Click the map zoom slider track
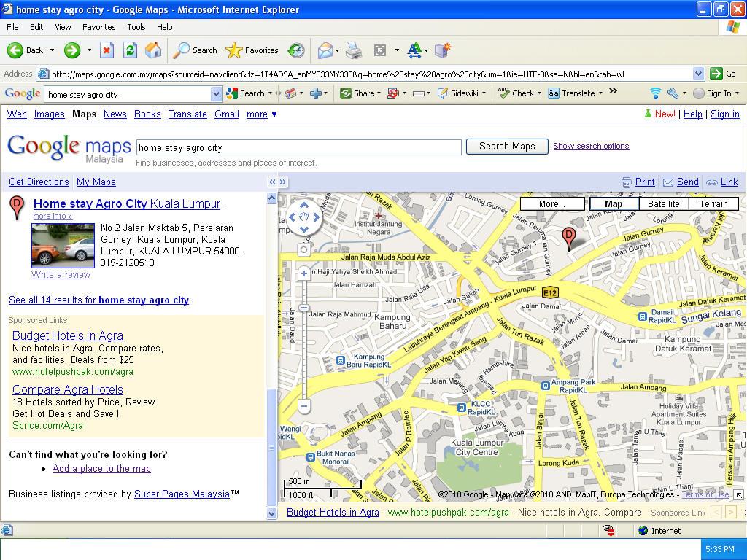 pos(304,350)
